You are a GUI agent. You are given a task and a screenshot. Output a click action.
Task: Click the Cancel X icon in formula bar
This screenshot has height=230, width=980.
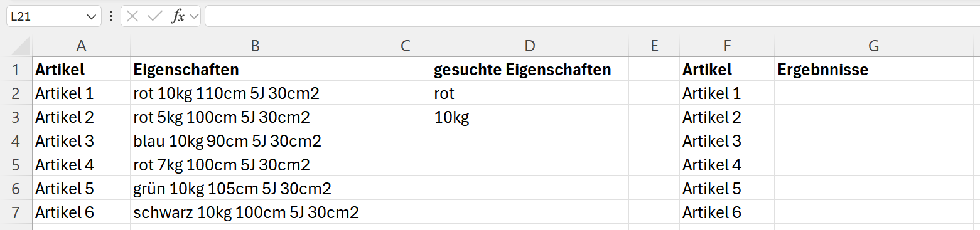click(x=132, y=17)
